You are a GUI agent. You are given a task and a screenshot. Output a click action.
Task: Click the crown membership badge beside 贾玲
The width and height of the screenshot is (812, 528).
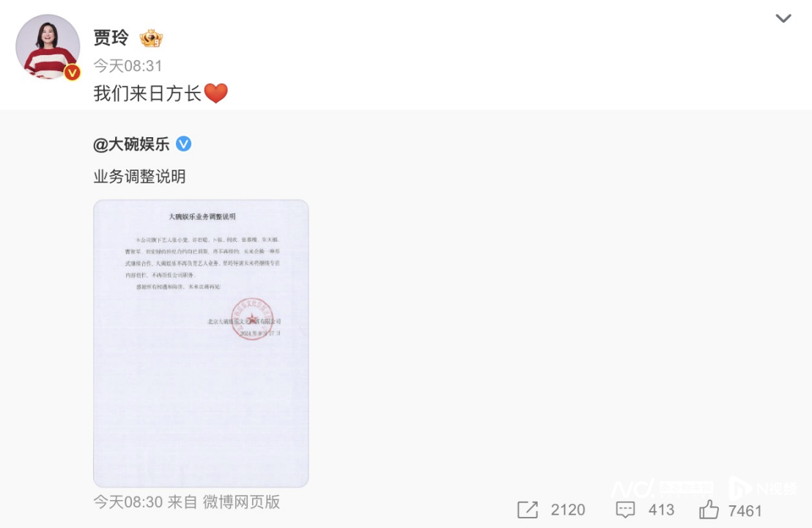(x=151, y=38)
